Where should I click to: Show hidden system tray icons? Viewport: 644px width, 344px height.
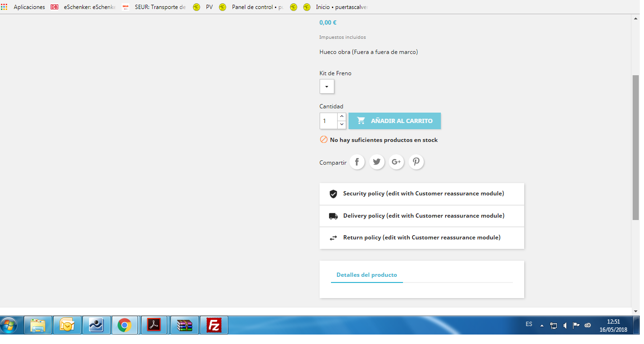pos(542,326)
